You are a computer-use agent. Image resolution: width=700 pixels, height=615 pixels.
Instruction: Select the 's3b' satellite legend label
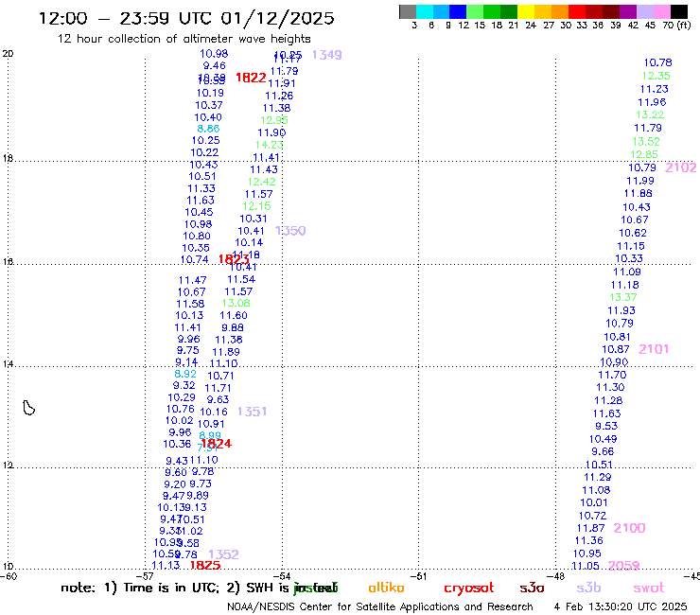pos(588,588)
